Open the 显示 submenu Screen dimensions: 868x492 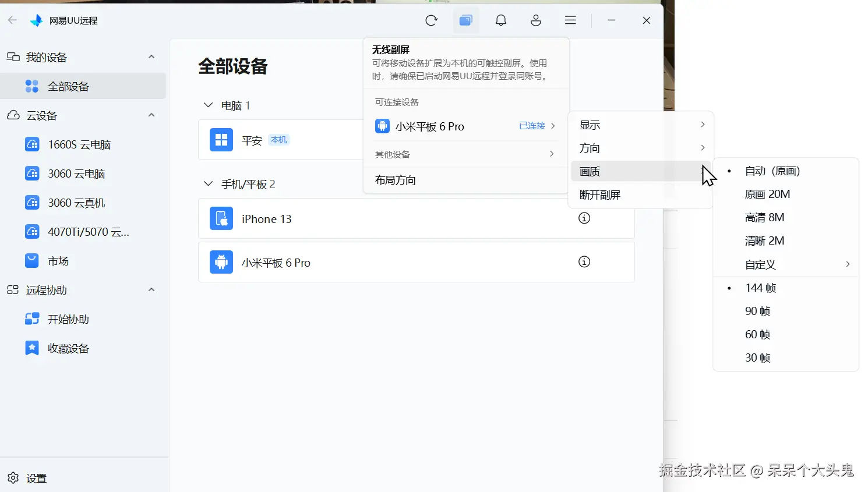[641, 125]
